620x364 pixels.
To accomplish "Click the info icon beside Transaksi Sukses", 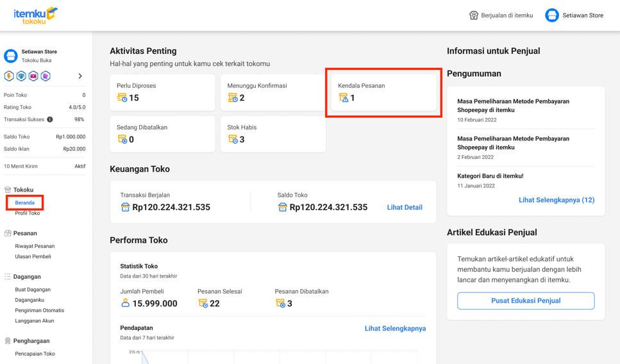I will 50,120.
